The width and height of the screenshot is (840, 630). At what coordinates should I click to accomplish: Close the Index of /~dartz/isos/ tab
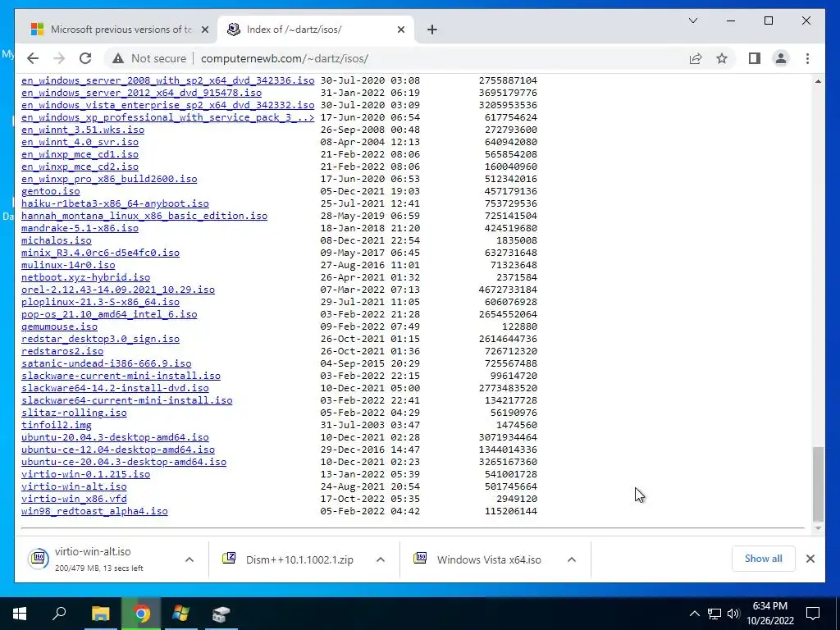pos(400,30)
